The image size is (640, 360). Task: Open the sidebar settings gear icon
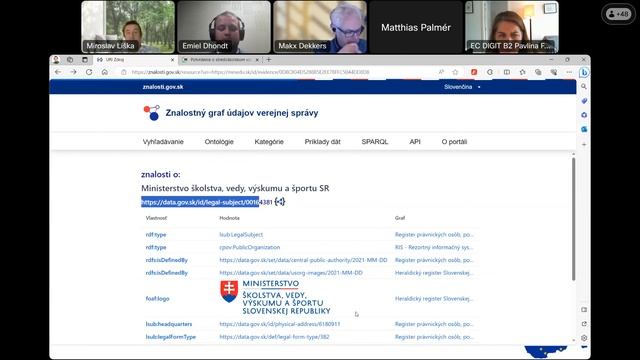pos(584,338)
